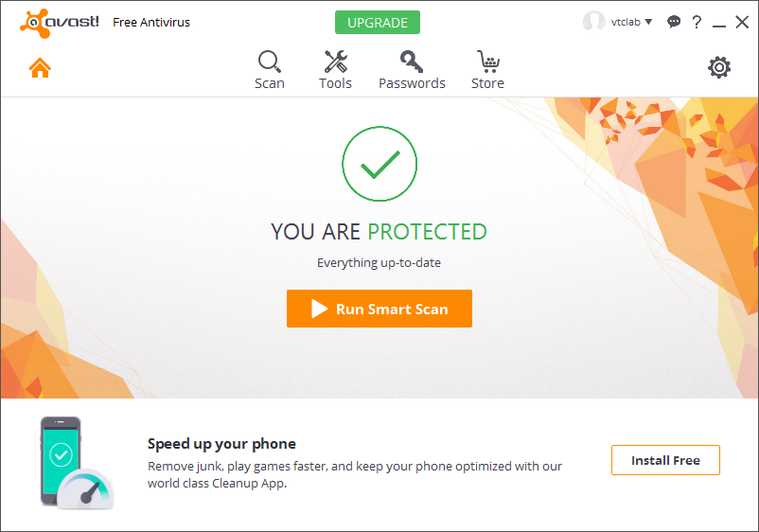Click the phone cleanup promo image
759x532 pixels.
[x=76, y=462]
